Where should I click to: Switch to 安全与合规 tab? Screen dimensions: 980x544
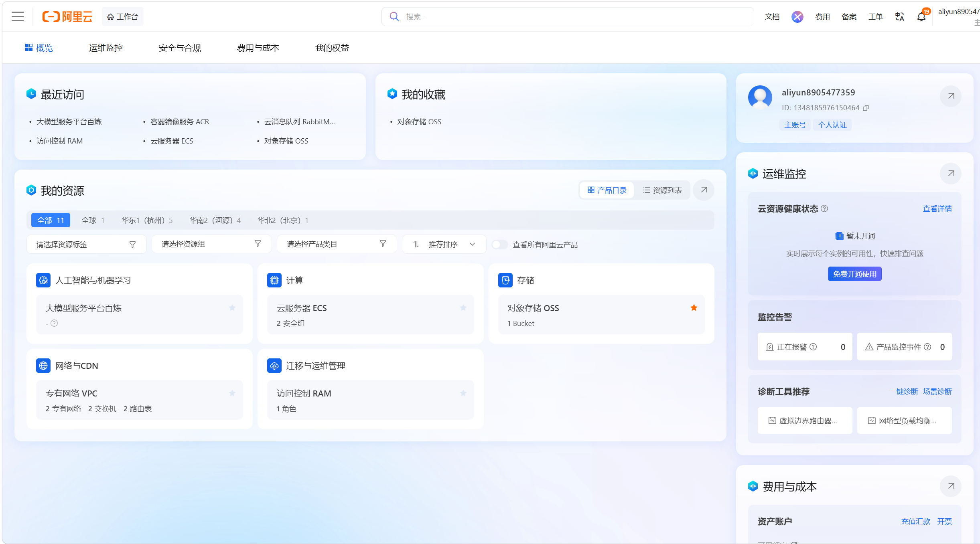coord(180,48)
